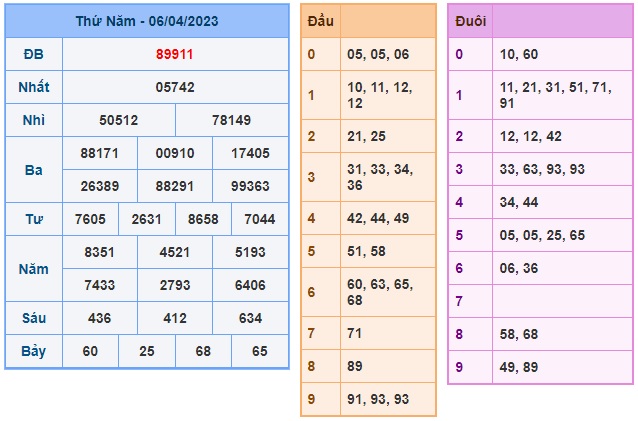The height and width of the screenshot is (421, 638).
Task: Select the Bảy prize number 68
Action: pos(203,351)
